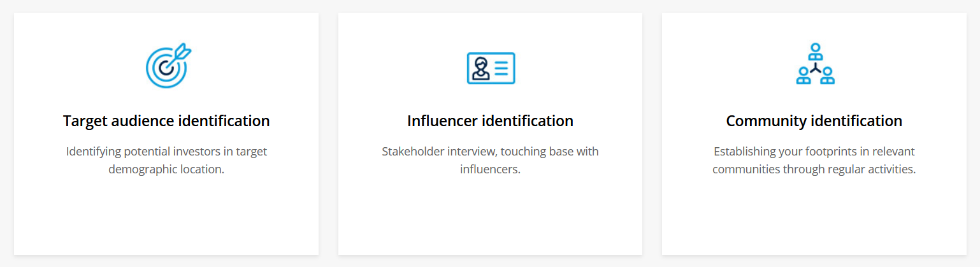Click bottom-right person in community icon
The image size is (980, 267).
click(827, 76)
